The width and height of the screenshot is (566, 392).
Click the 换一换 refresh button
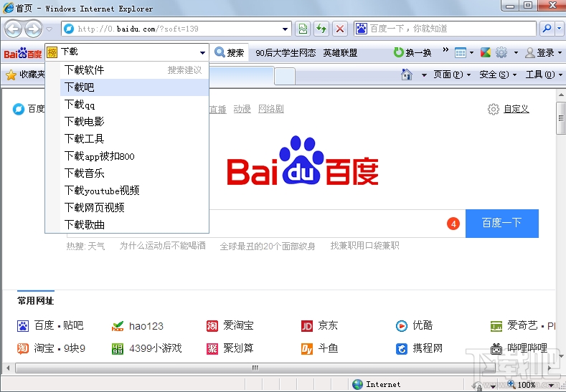click(412, 52)
